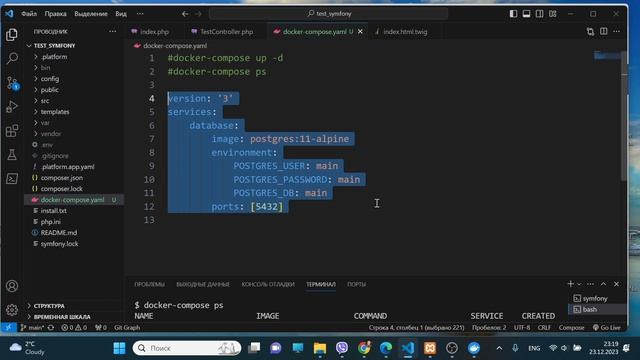Switch to the КОНСОЛЬ ОТЛАДКИ panel tab
640x360 pixels.
268,284
